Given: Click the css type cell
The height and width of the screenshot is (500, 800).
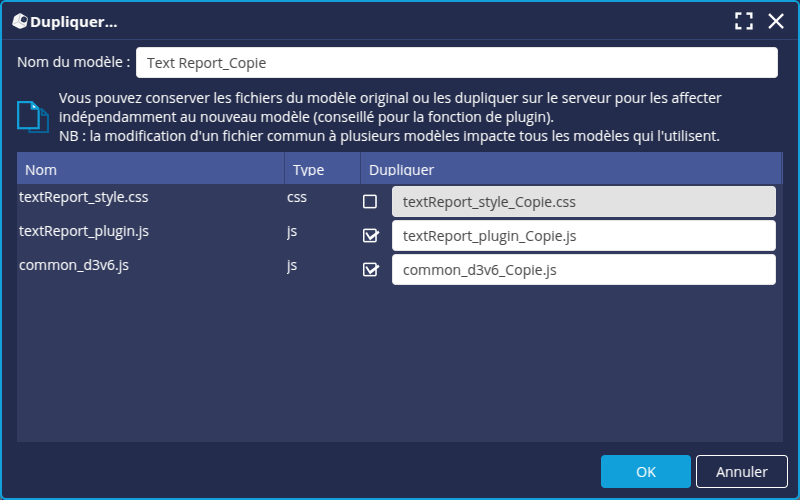Looking at the screenshot, I should 297,197.
